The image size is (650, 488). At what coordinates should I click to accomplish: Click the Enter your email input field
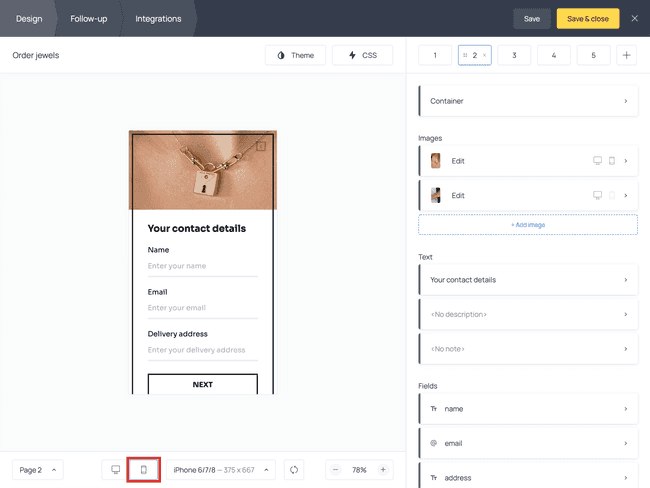pyautogui.click(x=203, y=308)
